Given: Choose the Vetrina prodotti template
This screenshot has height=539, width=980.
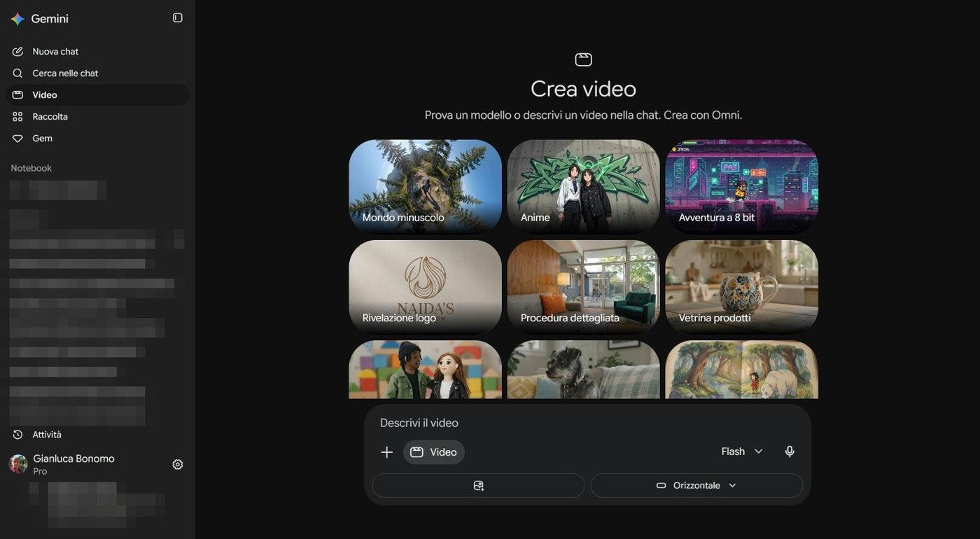Looking at the screenshot, I should coord(741,286).
